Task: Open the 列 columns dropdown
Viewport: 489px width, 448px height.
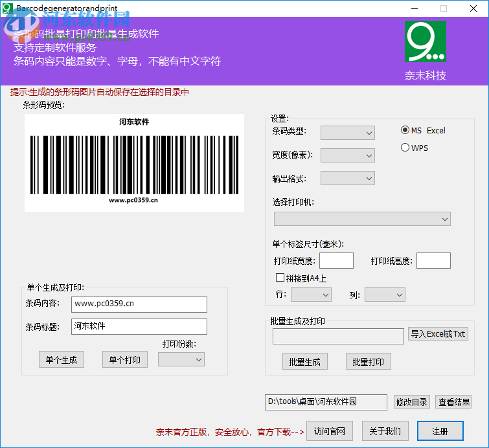Action: click(x=385, y=295)
